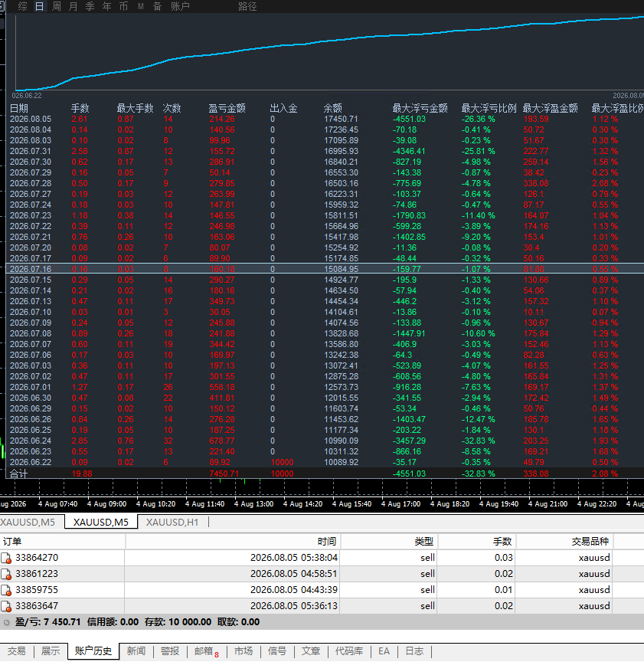Image resolution: width=644 pixels, height=662 pixels.
Task: Sort orders by the 订单 column header
Action: click(63, 542)
